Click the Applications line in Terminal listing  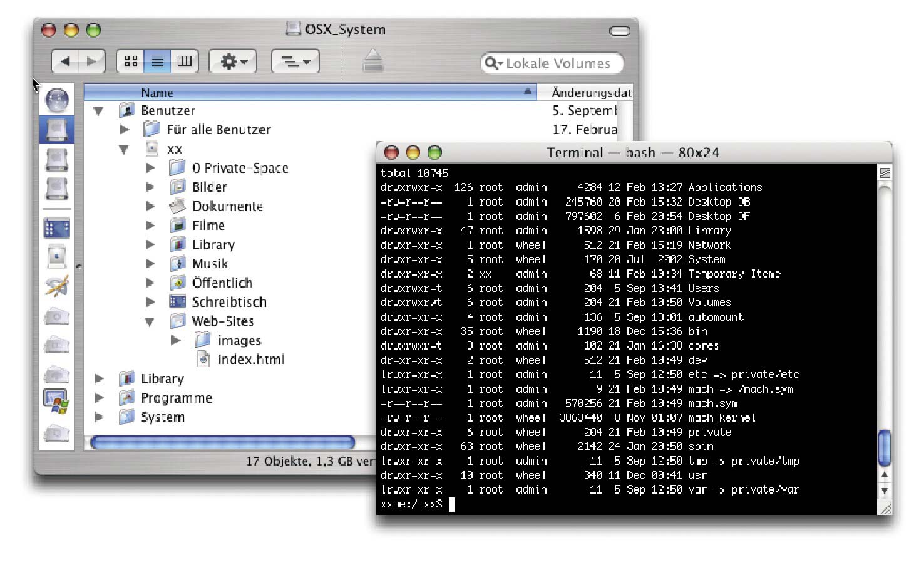[x=571, y=187]
